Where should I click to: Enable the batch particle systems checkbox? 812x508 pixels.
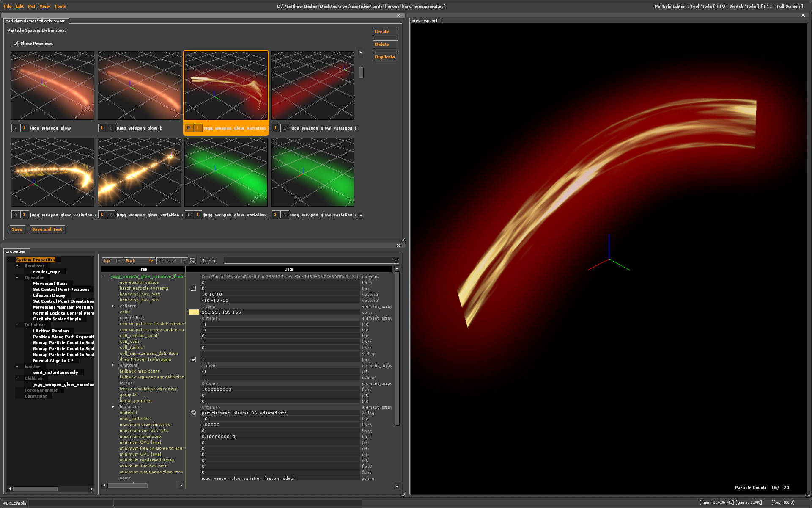pyautogui.click(x=193, y=288)
